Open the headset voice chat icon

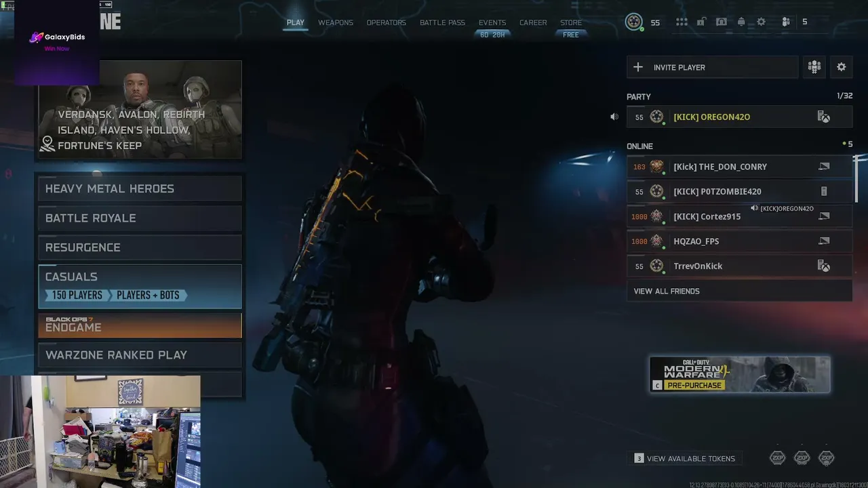(722, 22)
